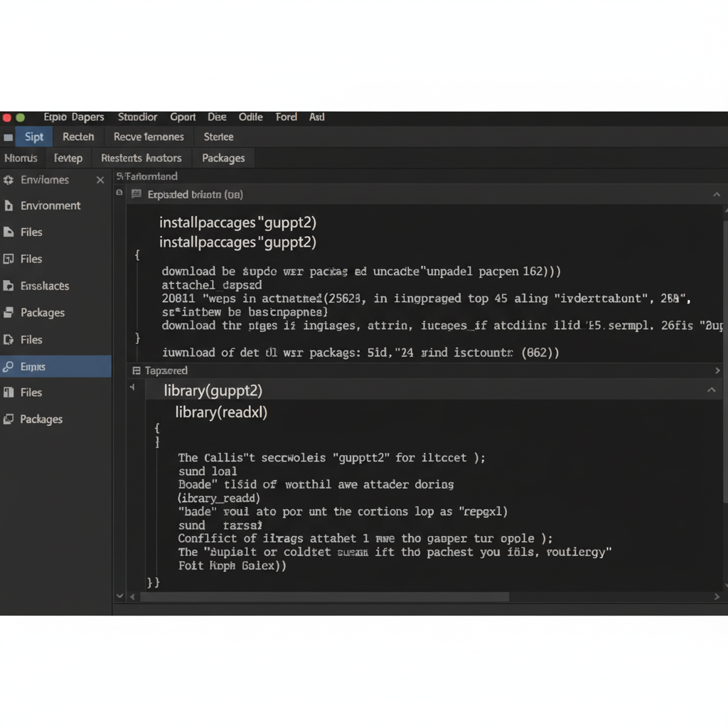Collapse the library(guppt2) section chevron
The width and height of the screenshot is (728, 728).
[710, 390]
